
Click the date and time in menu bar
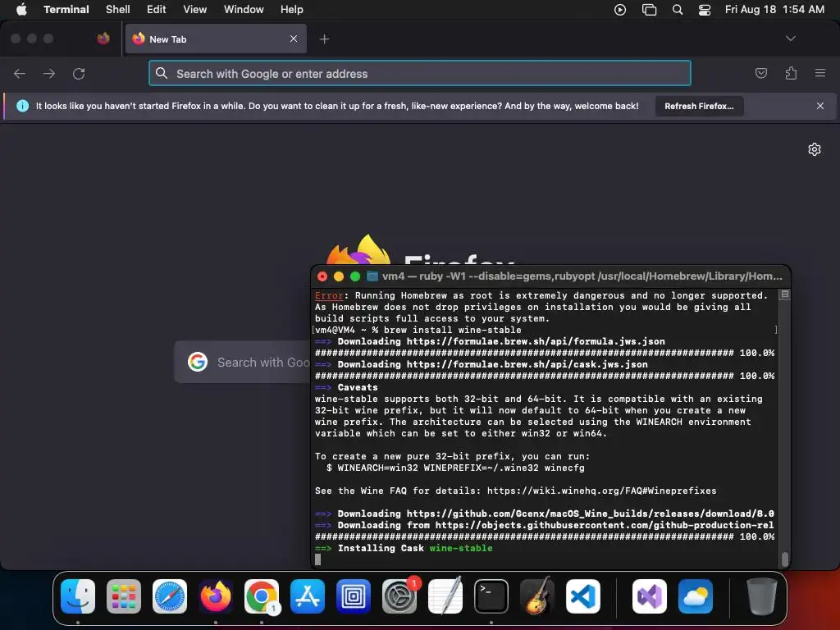click(x=774, y=10)
